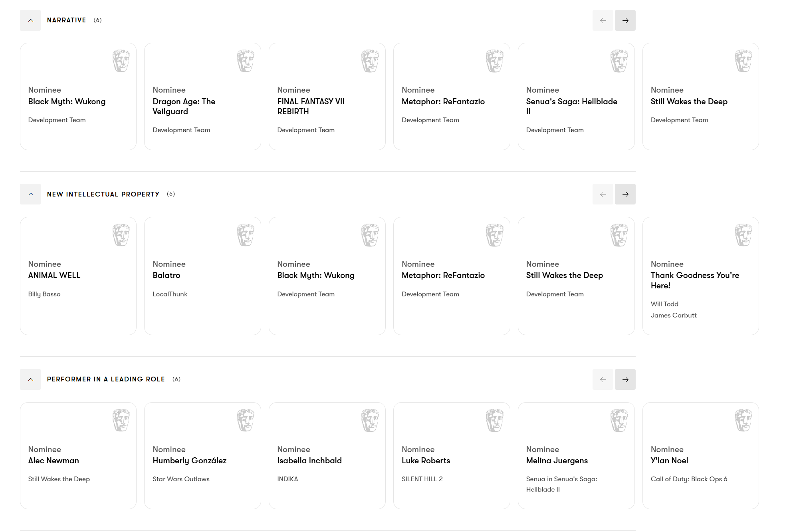Collapse the New Intellectual Property section
The image size is (793, 532).
(30, 194)
